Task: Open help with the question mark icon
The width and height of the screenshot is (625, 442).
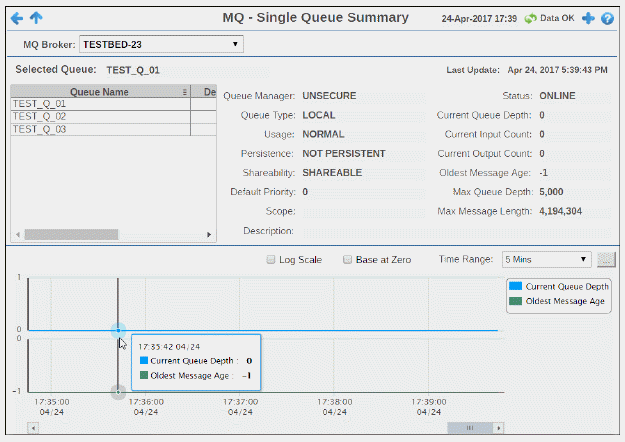Action: coord(607,19)
